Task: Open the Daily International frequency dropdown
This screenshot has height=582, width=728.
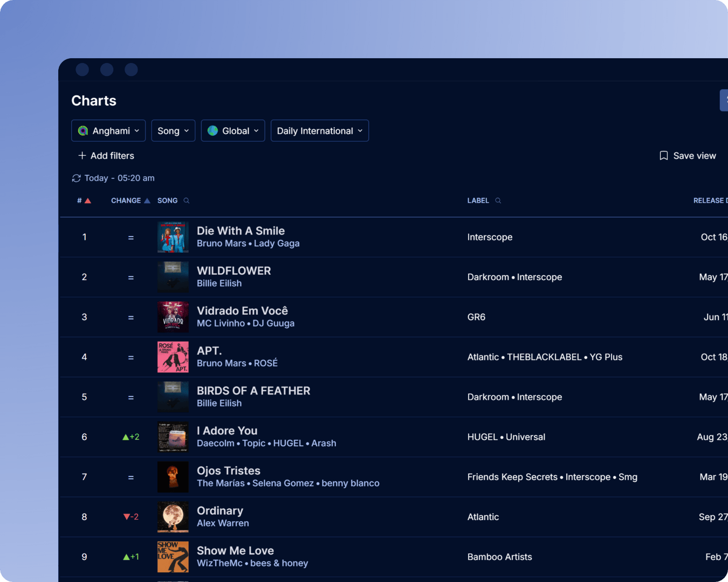Action: click(319, 130)
